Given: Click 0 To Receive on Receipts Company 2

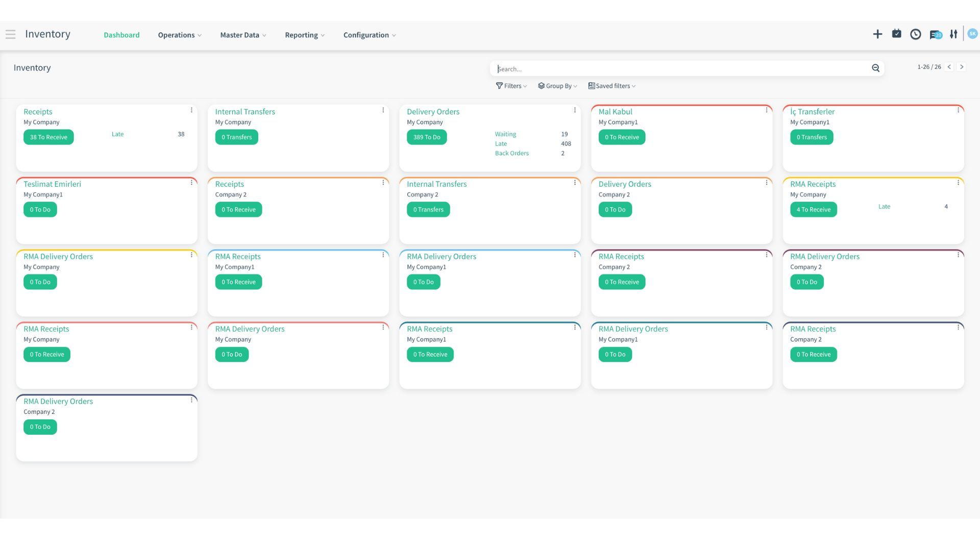Looking at the screenshot, I should (238, 210).
